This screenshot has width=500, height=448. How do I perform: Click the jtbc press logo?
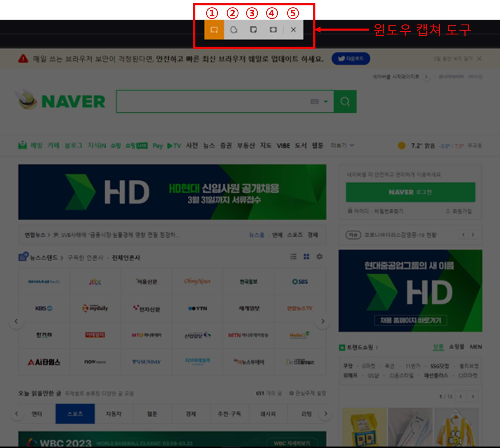pos(95,282)
